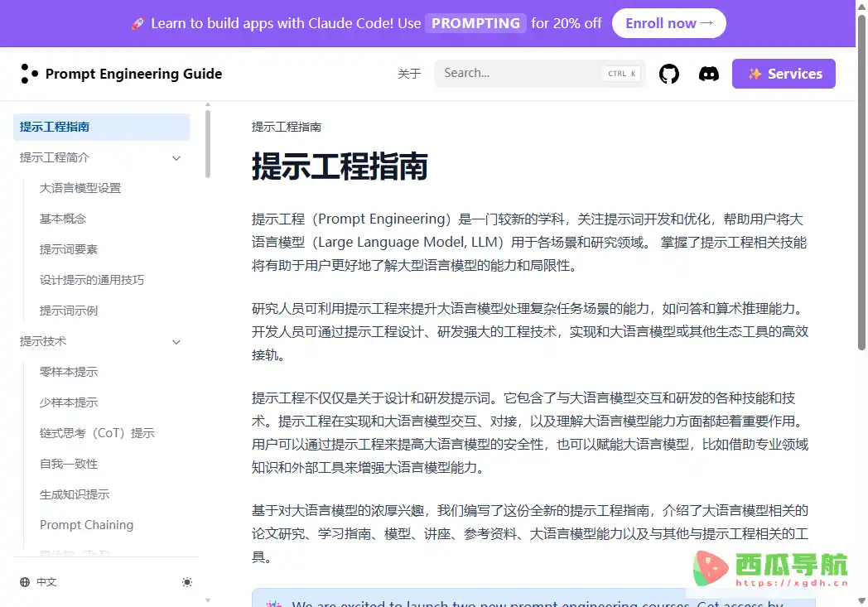
Task: Click the CTRL K shortcut badge
Action: [621, 74]
